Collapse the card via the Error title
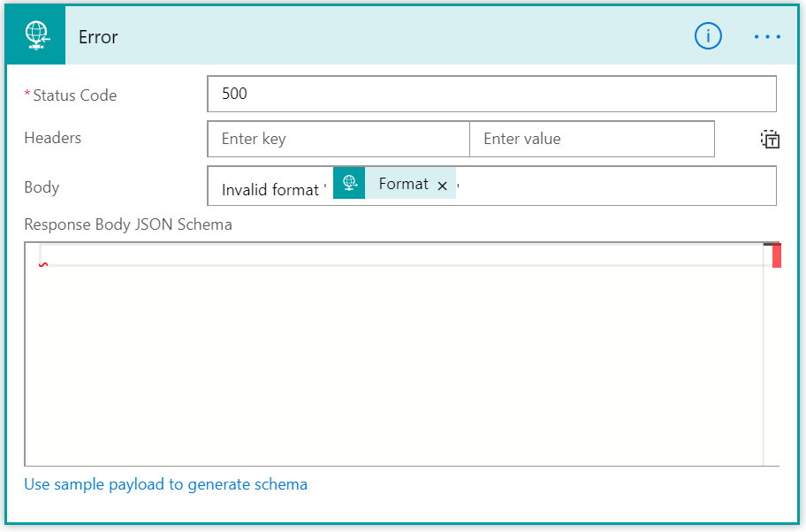806x532 pixels. pyautogui.click(x=98, y=37)
